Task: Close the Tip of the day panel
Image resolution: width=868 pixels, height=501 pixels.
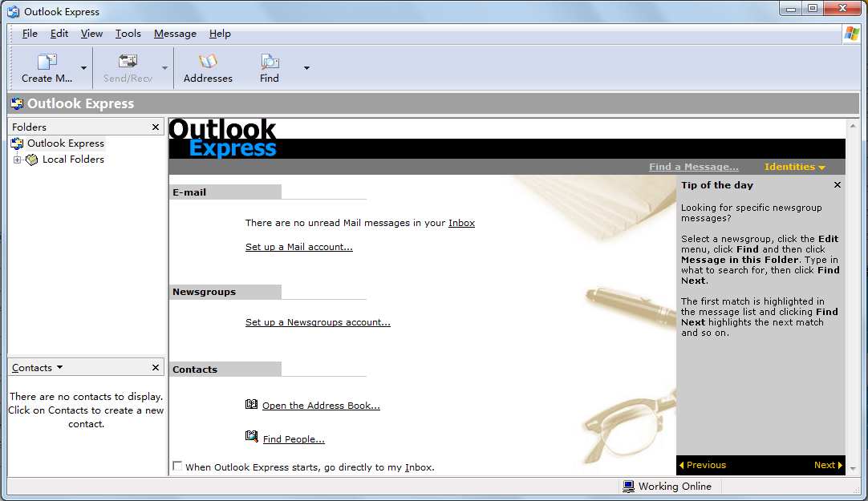Action: pos(838,185)
